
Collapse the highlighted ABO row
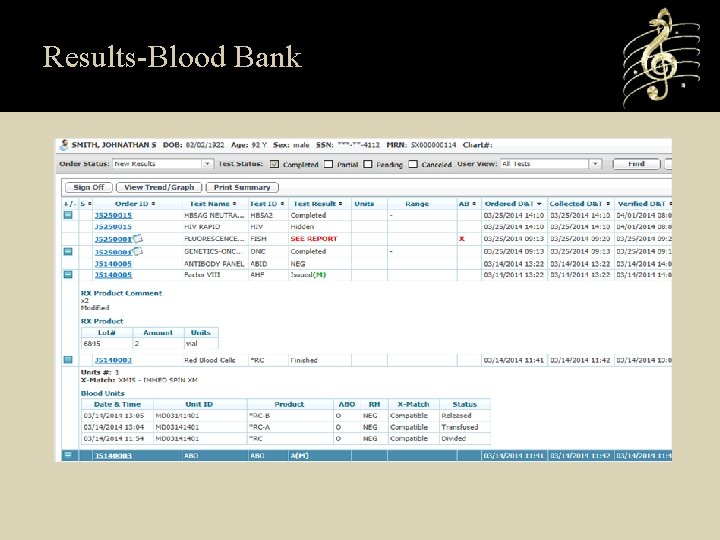pyautogui.click(x=68, y=455)
